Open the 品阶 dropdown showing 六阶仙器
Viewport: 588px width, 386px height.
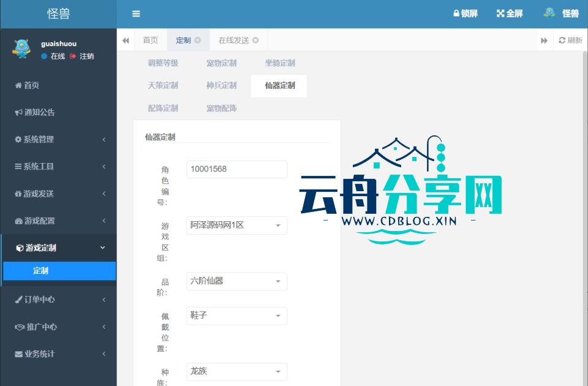pyautogui.click(x=237, y=281)
